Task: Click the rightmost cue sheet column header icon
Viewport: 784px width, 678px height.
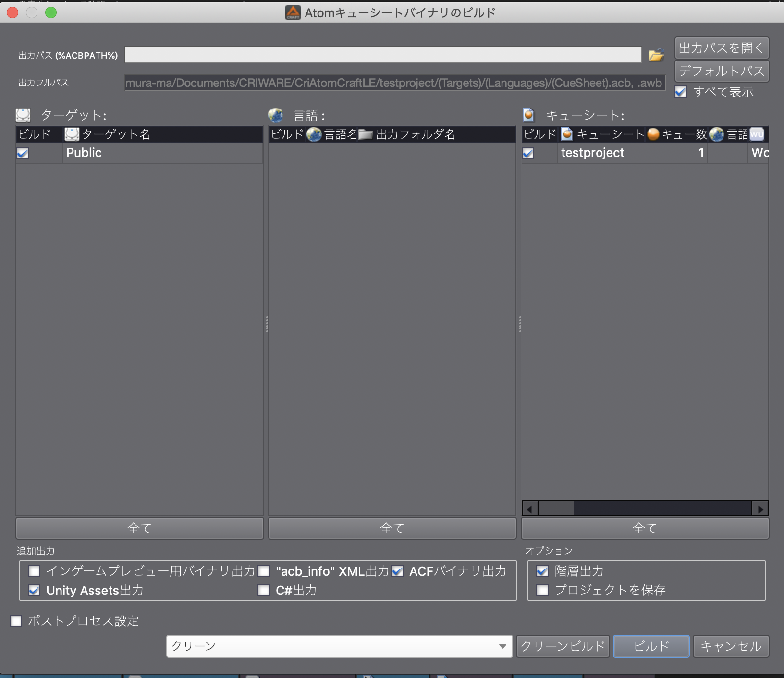Action: [757, 134]
